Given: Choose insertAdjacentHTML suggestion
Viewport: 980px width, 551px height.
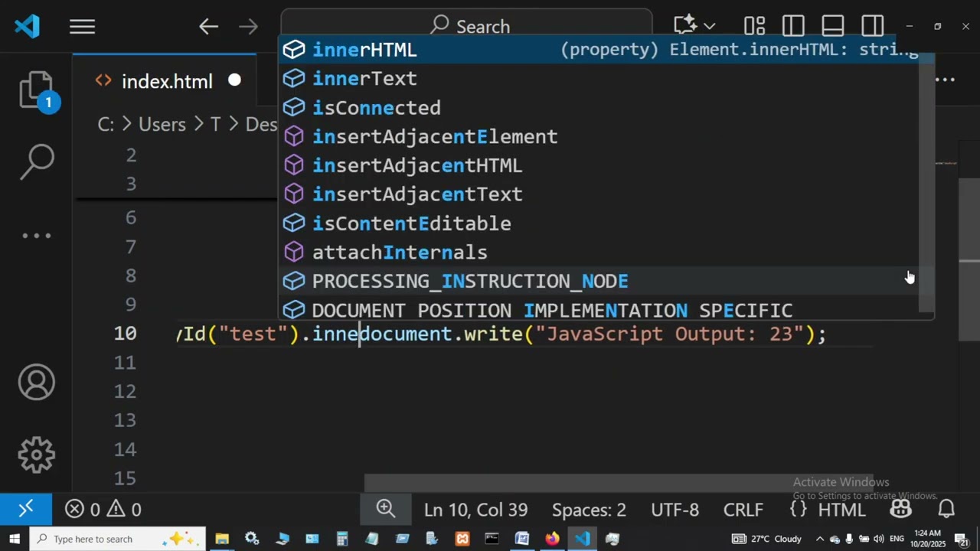Looking at the screenshot, I should click(x=599, y=166).
